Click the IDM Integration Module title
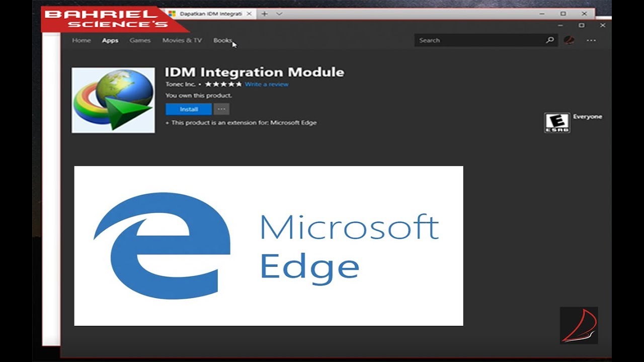644x362 pixels. 255,72
